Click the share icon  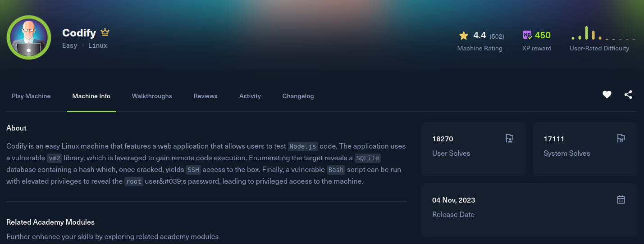628,95
